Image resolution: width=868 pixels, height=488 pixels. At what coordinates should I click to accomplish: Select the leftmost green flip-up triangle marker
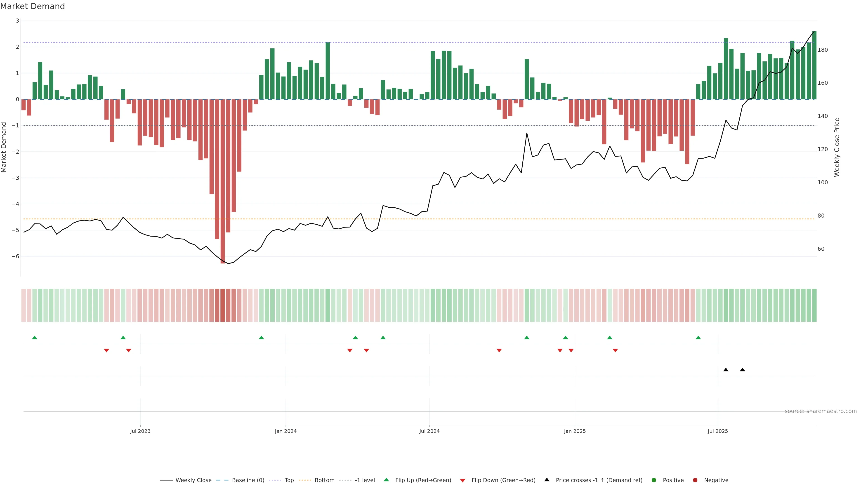(x=35, y=338)
